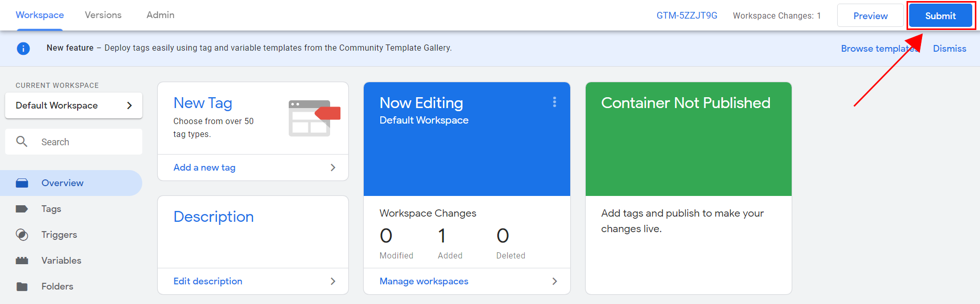Click the Add a new tag link
The width and height of the screenshot is (980, 304).
coord(204,168)
